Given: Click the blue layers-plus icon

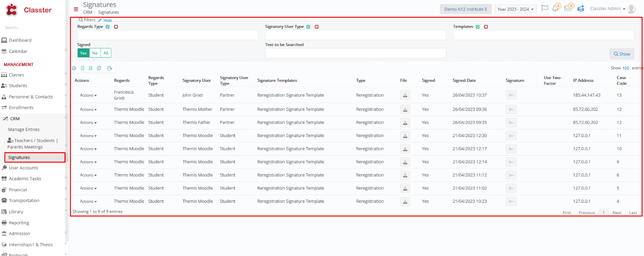Looking at the screenshot, I should [580, 8].
